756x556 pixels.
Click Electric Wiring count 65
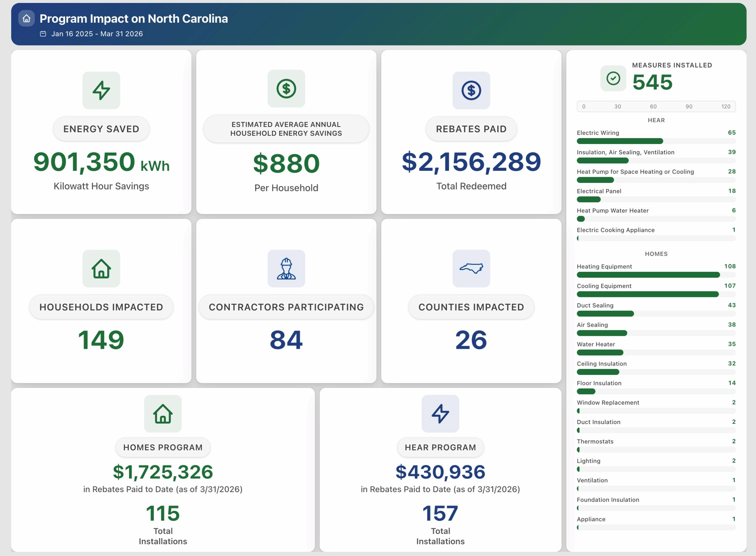[731, 133]
